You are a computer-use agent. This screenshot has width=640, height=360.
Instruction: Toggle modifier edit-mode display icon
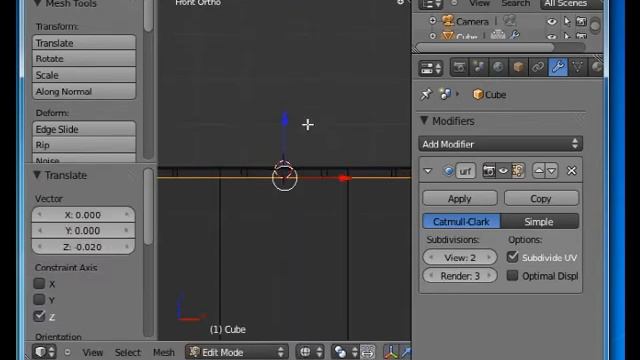[518, 171]
